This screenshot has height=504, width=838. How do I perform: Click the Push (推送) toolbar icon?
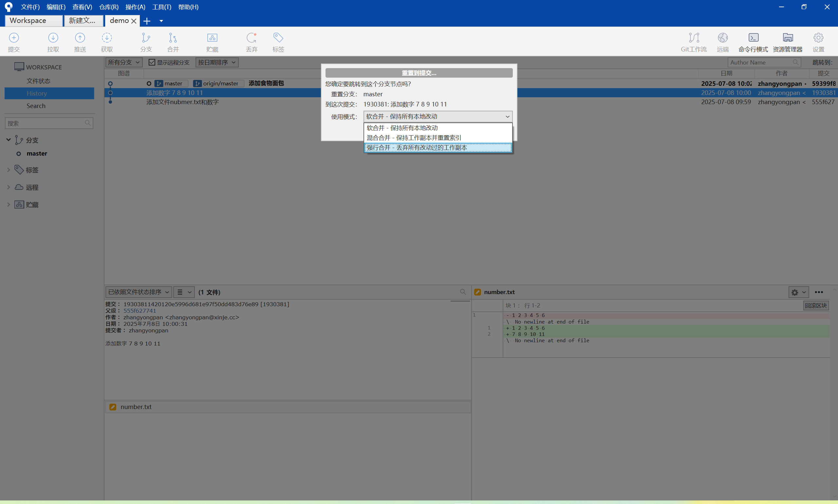coord(80,37)
